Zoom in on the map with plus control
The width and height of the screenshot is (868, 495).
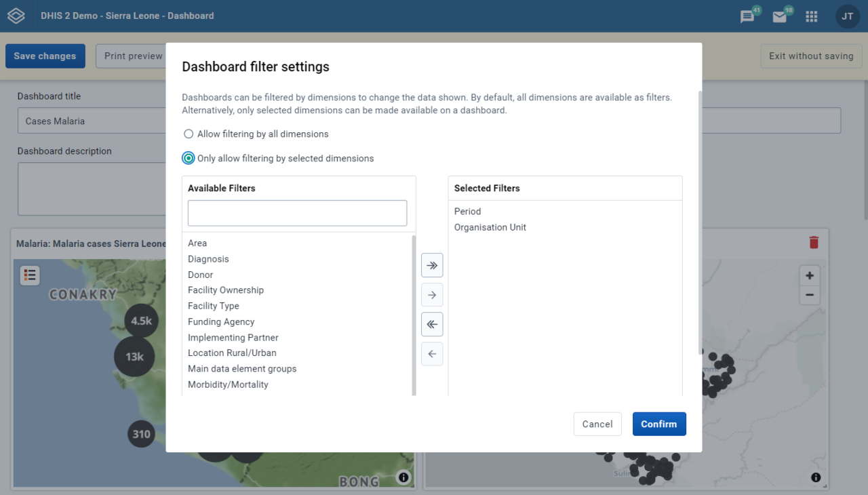pos(810,275)
